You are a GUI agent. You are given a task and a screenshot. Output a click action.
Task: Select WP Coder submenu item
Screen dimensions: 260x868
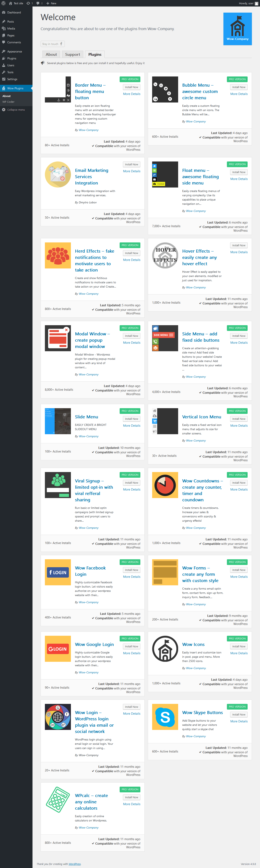8,102
